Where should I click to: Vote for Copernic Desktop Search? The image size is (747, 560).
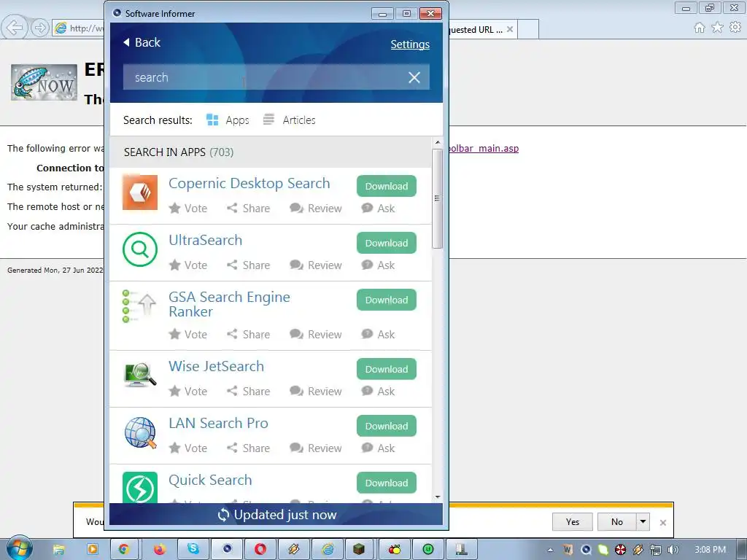pyautogui.click(x=188, y=208)
